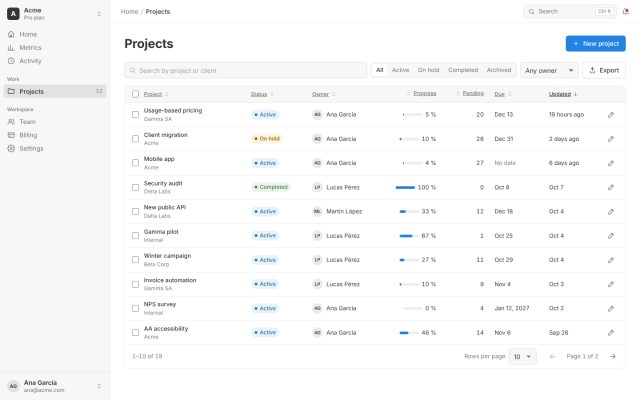Focus the search by project field
The image size is (640, 400).
coord(246,71)
